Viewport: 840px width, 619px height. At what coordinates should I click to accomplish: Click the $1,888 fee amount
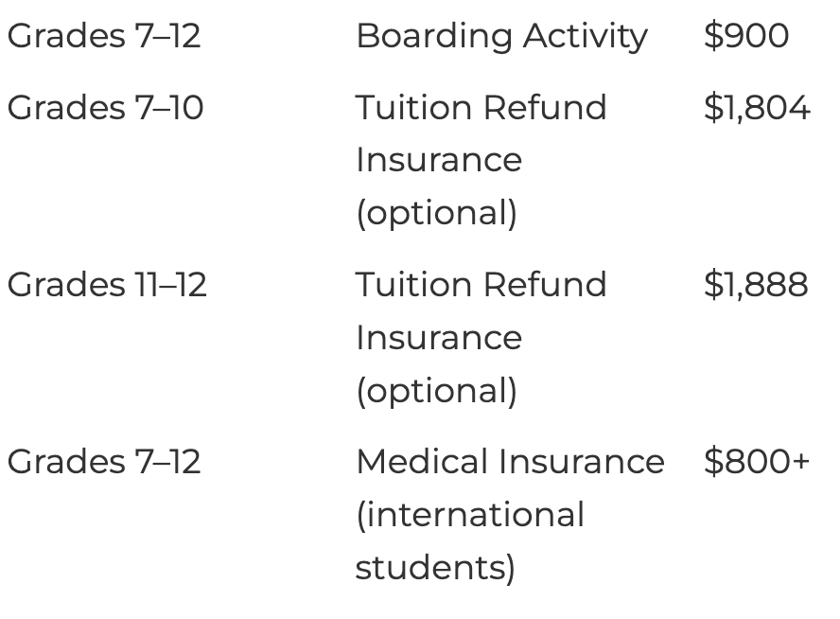(756, 284)
